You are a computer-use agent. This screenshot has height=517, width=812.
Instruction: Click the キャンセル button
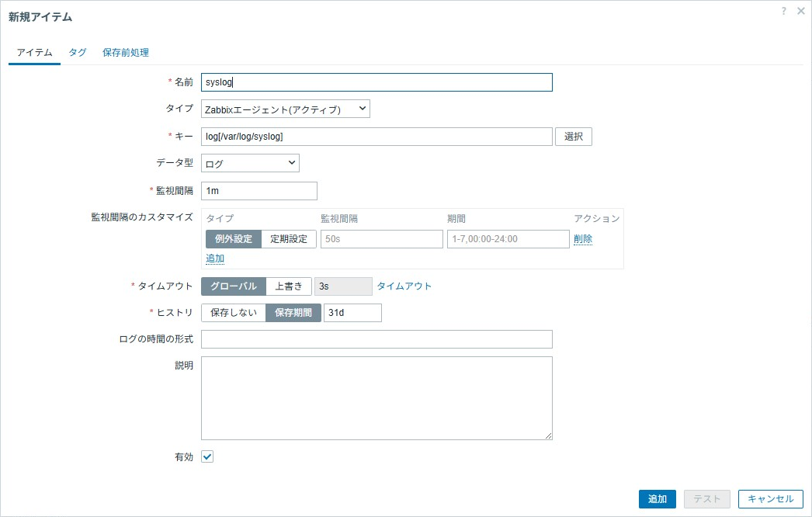(x=769, y=499)
